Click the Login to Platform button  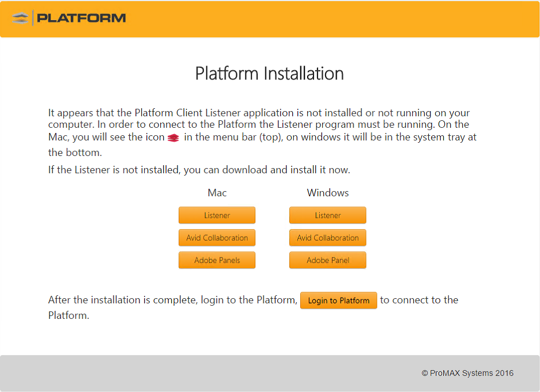tap(338, 300)
